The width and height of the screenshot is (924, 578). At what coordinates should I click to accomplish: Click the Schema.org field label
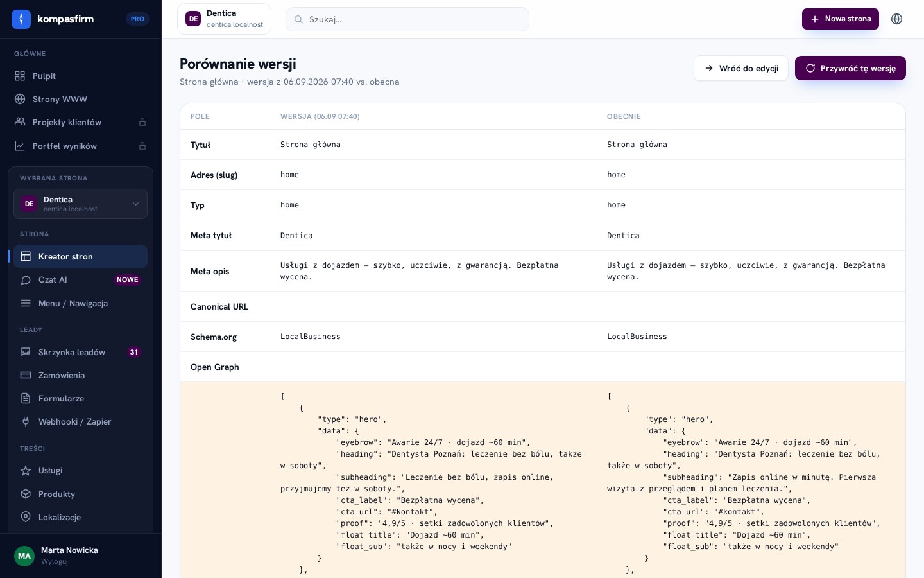(214, 337)
